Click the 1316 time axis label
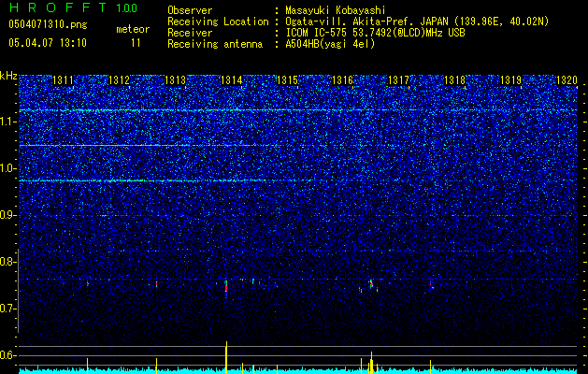Screen dimensions: 588x374 (x=343, y=80)
